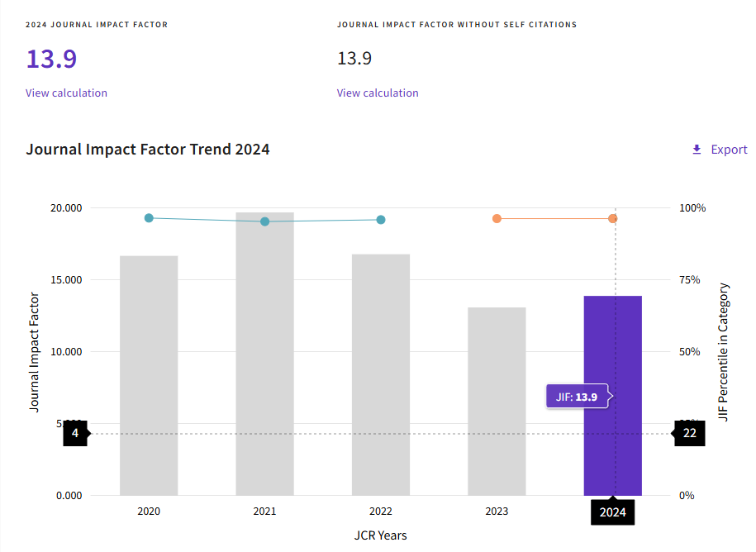756x552 pixels.
Task: Click the 2020 teal percentile data point
Action: [x=149, y=218]
